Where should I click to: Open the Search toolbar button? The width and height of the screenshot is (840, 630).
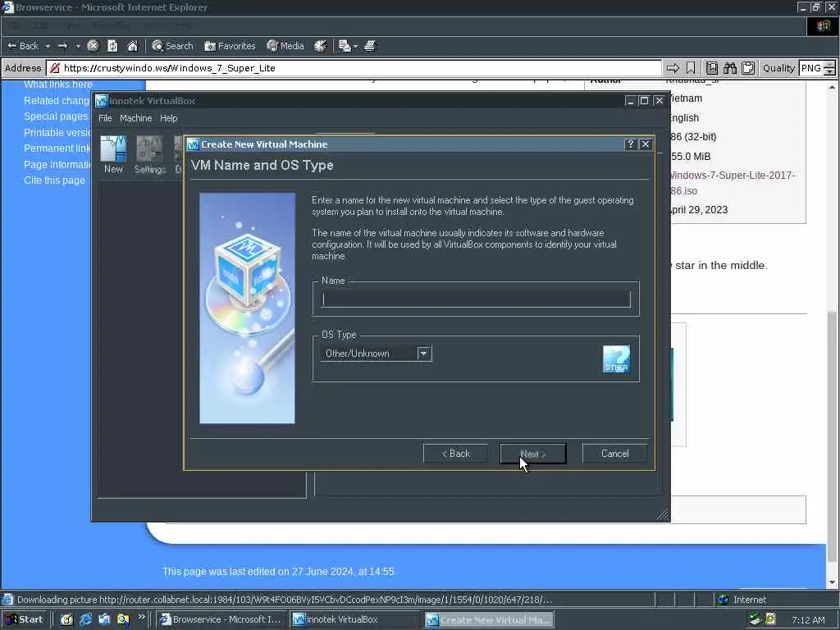point(172,46)
